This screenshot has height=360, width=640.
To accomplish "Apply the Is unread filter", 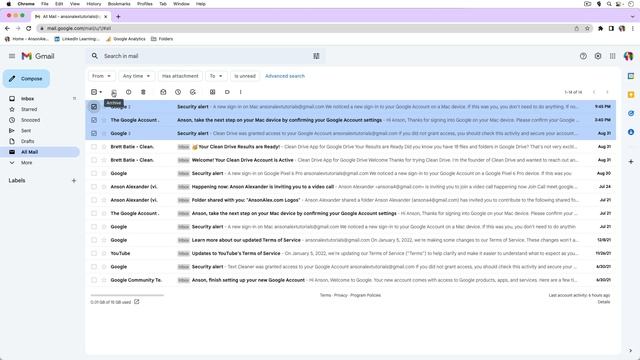I will click(x=245, y=76).
